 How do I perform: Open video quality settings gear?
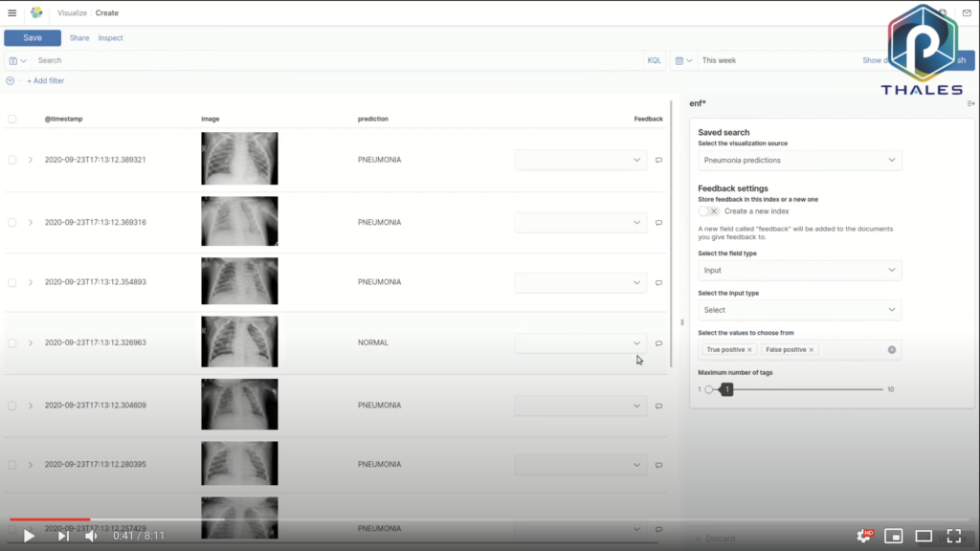(864, 536)
